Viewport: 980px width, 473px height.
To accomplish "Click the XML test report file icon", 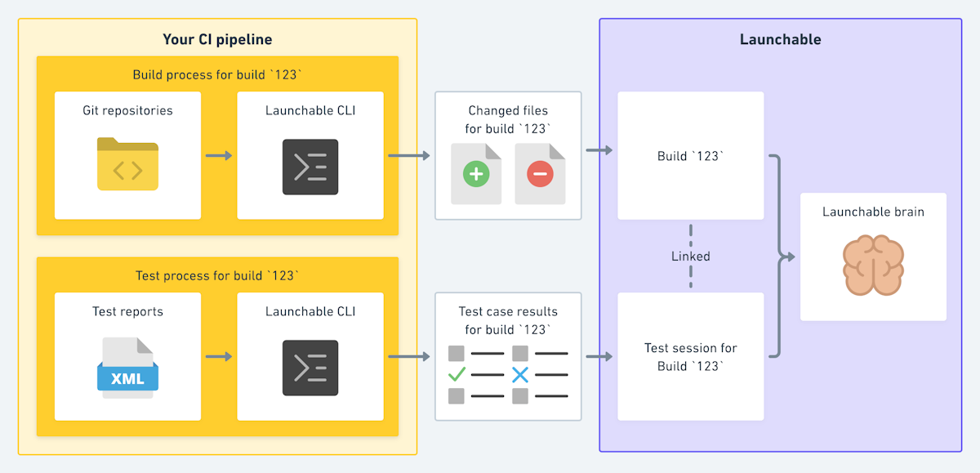I will pyautogui.click(x=127, y=368).
